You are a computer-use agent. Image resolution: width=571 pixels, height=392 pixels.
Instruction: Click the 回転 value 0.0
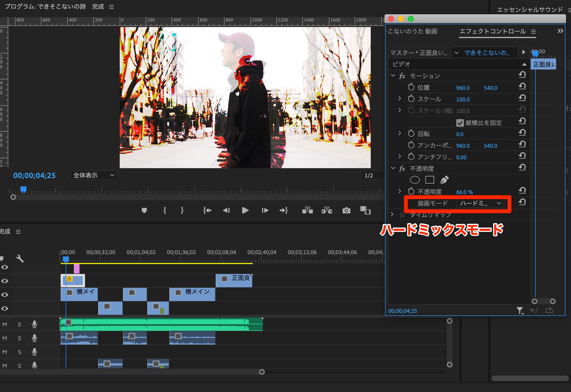coord(460,134)
